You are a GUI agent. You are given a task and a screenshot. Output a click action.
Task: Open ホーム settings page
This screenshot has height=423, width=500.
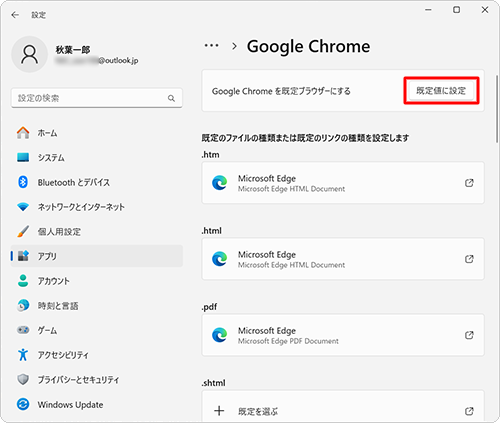[x=97, y=133]
